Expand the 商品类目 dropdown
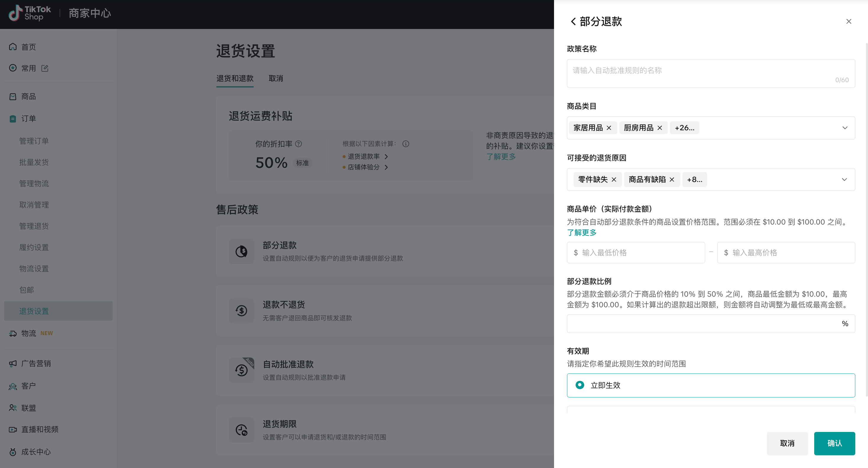Image resolution: width=868 pixels, height=468 pixels. pos(844,128)
